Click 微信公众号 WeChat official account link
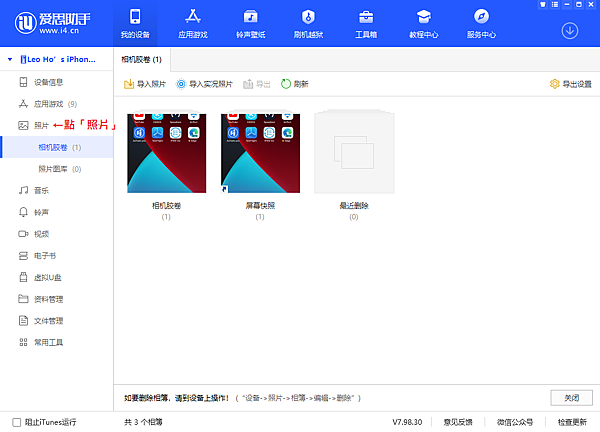 515,422
